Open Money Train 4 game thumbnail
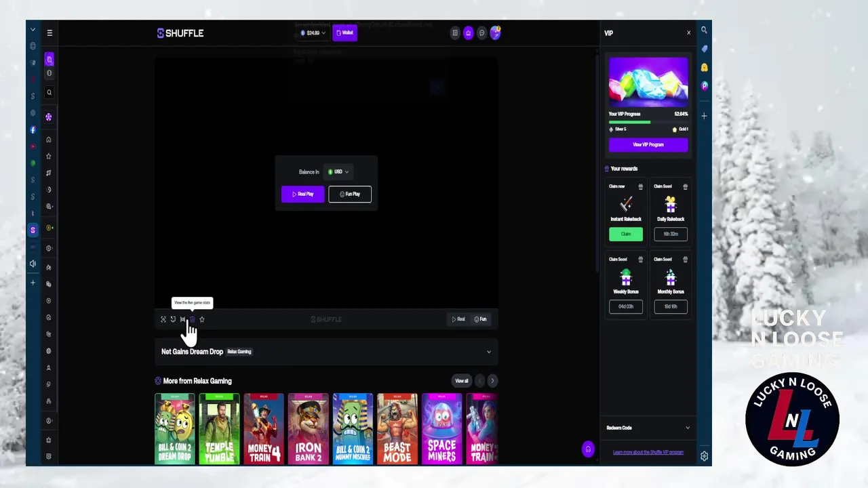Screen dimensions: 868x488 [x=264, y=429]
